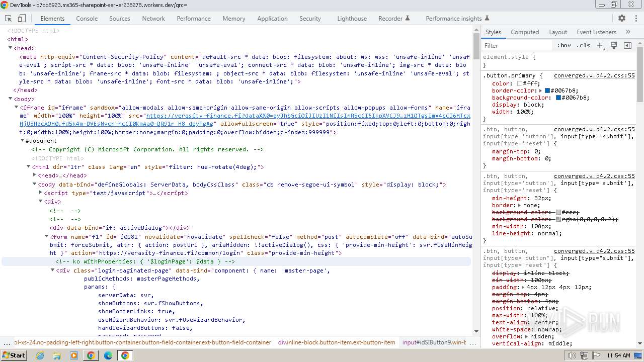This screenshot has width=644, height=362.
Task: Click the network tray icon
Action: tap(584, 355)
